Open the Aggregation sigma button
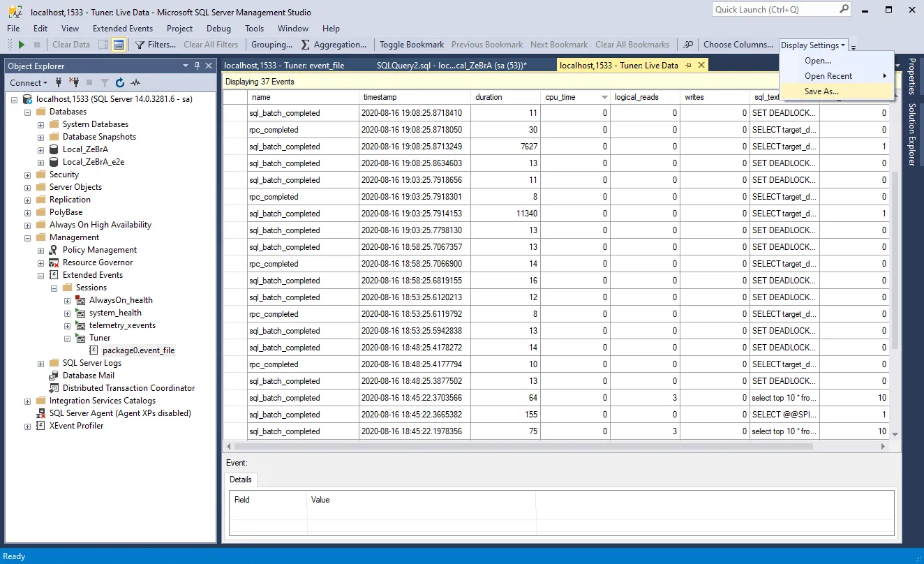This screenshot has width=924, height=564. [x=334, y=45]
